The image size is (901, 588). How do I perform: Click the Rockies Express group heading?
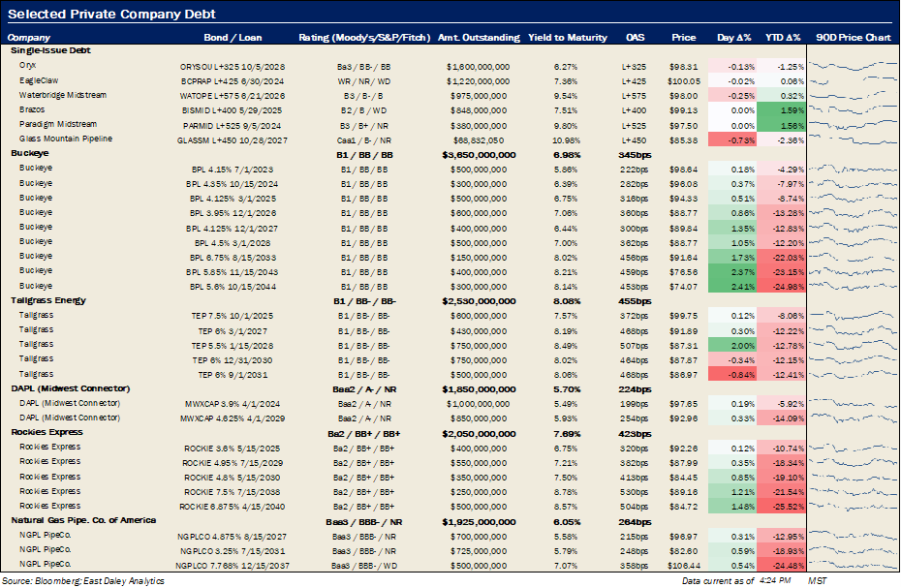pyautogui.click(x=47, y=432)
